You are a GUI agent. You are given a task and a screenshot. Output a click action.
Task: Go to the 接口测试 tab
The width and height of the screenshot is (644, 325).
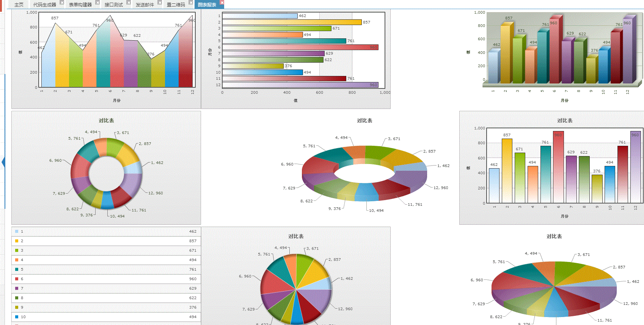114,5
